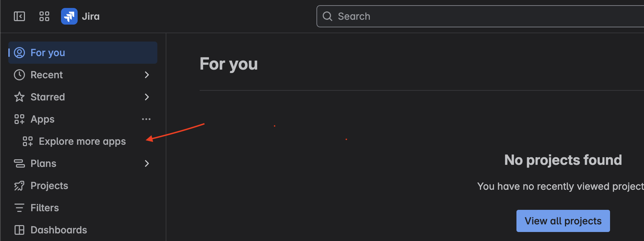Click the Recent clock icon
Viewport: 644px width, 241px height.
19,74
